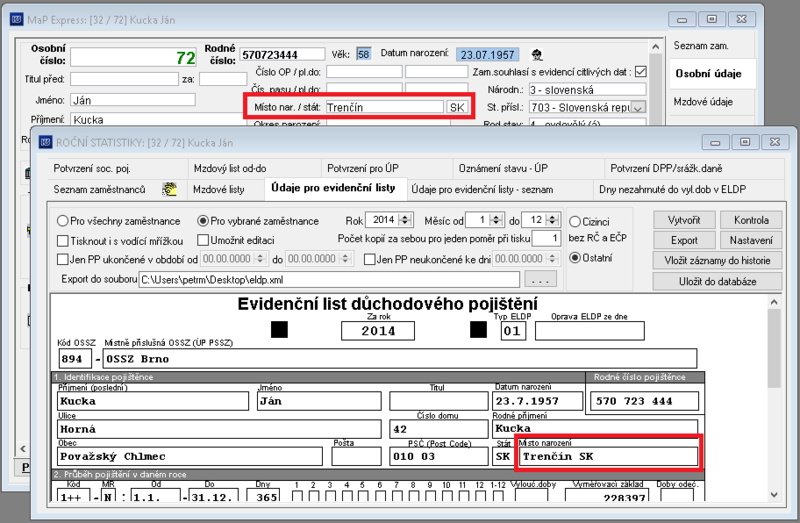Click the Měsíc od spinner arrows

(496, 220)
